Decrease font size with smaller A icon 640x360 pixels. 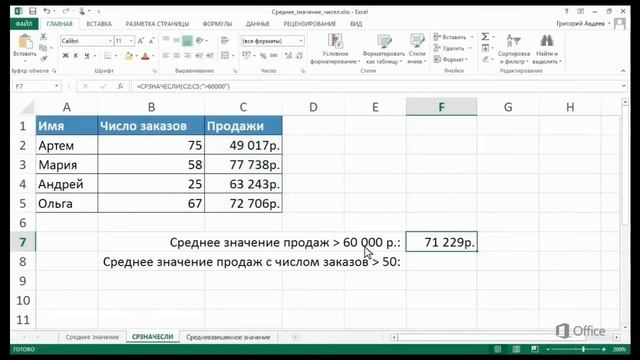151,41
